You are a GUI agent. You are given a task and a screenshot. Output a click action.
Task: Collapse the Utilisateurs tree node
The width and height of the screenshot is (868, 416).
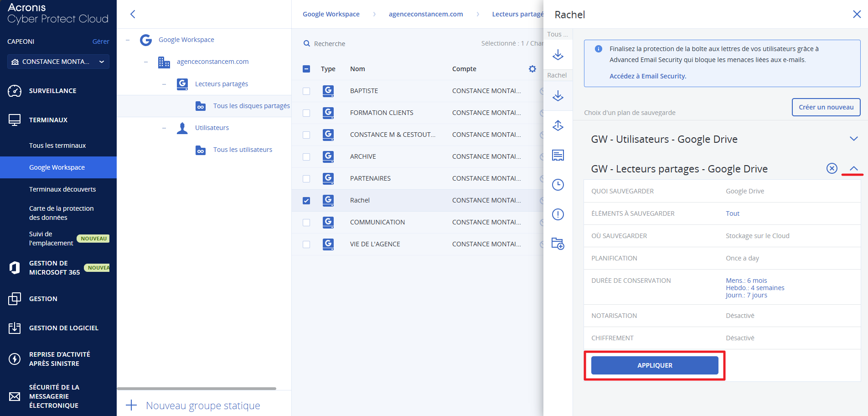pyautogui.click(x=164, y=128)
